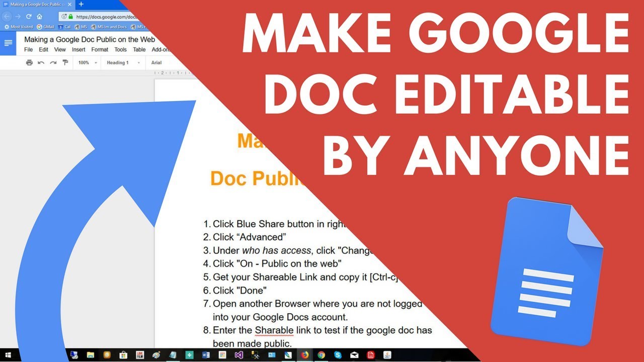The image size is (644, 362).
Task: Open a new browser tab with plus
Action: [81, 4]
